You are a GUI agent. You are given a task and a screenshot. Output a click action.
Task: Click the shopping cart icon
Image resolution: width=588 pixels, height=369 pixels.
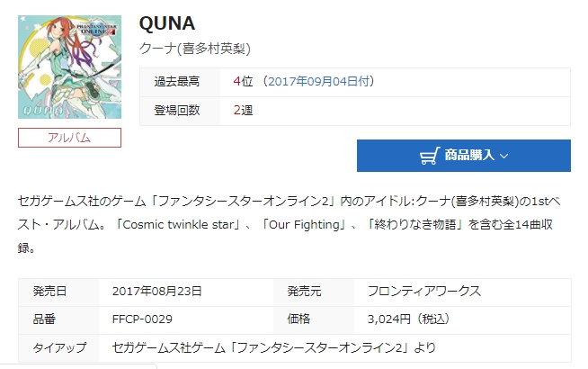click(429, 156)
